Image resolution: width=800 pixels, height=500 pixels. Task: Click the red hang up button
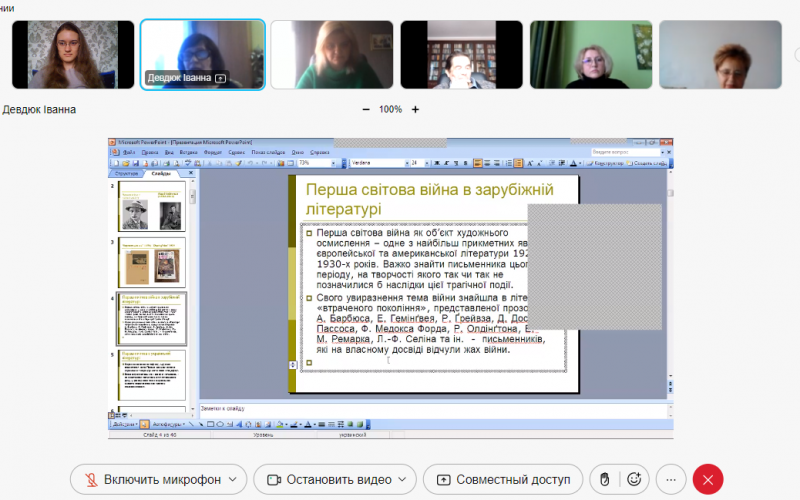[x=708, y=479]
